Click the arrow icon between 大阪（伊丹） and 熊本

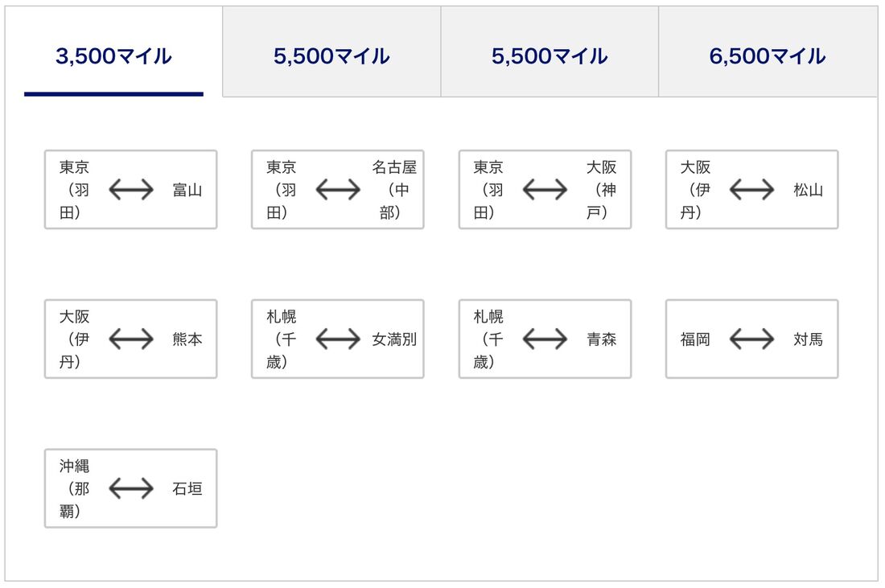click(x=130, y=339)
